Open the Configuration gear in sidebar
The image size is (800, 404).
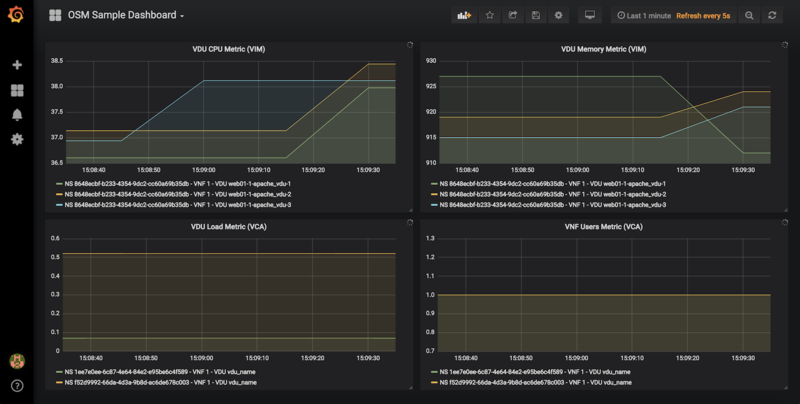click(17, 139)
